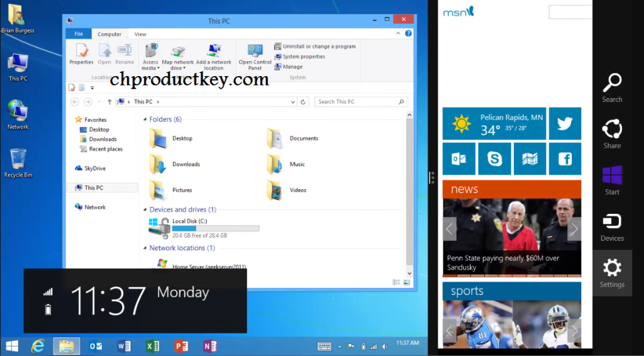Click the Search This PC field
The width and height of the screenshot is (644, 356).
361,102
